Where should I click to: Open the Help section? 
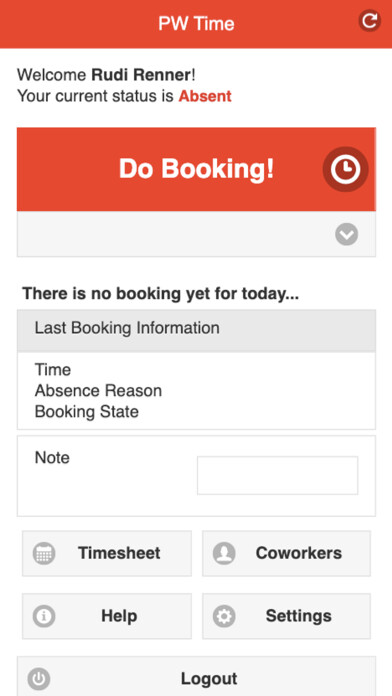(x=107, y=616)
